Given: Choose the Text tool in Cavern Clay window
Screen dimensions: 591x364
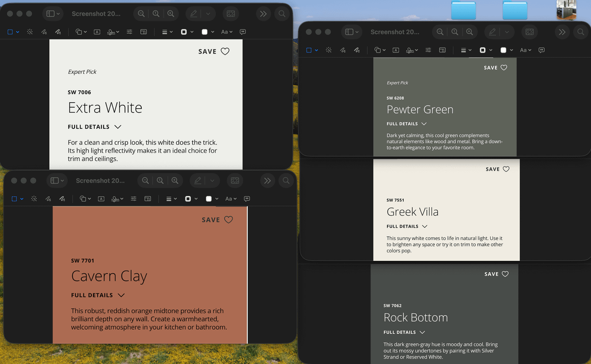Looking at the screenshot, I should (x=101, y=199).
